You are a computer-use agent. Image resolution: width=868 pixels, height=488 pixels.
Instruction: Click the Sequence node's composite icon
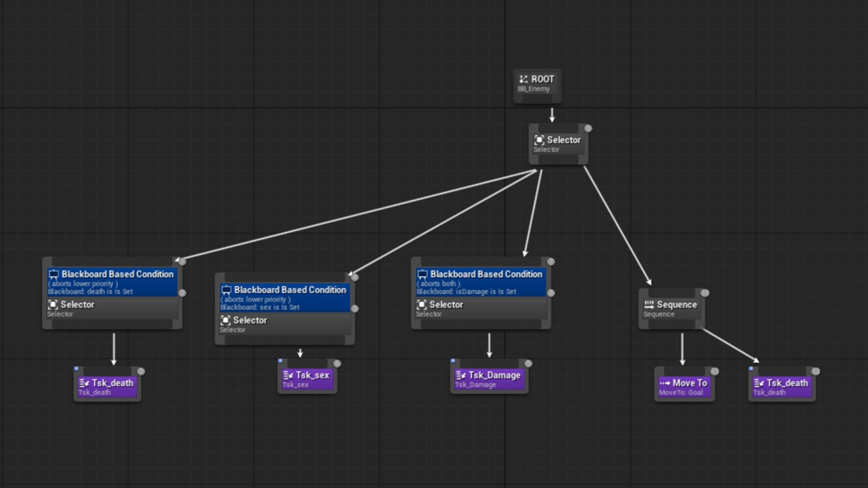coord(649,305)
